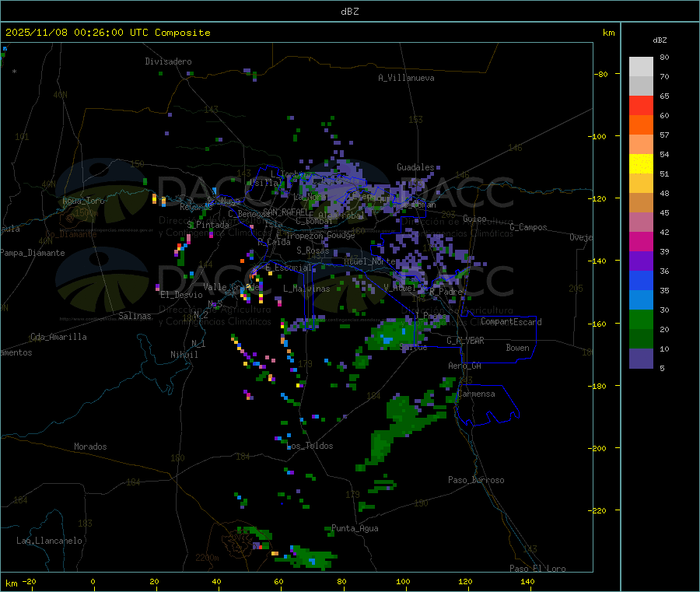
Task: Click the 'Pampa_Diamante' place label
Action: click(32, 253)
